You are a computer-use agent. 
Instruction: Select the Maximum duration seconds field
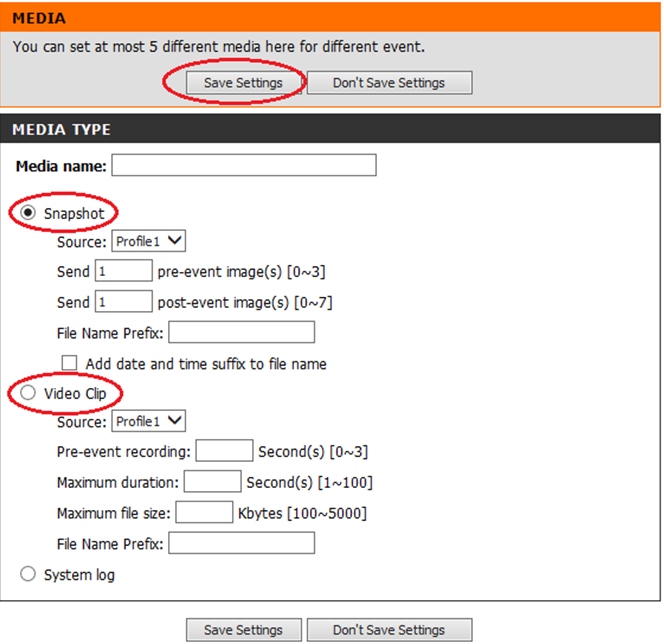(x=212, y=482)
